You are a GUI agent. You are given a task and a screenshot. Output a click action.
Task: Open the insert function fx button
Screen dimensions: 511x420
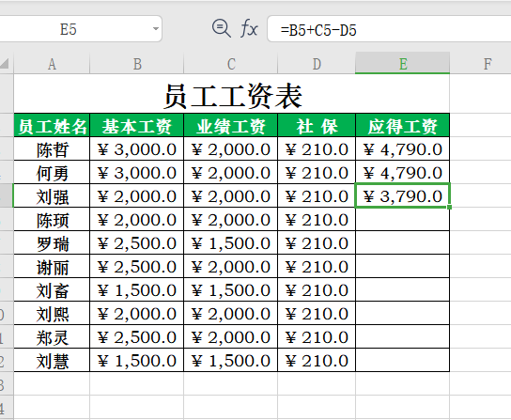(x=249, y=29)
